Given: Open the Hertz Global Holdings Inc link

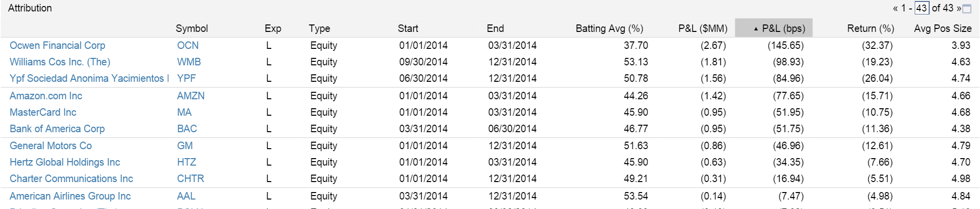Looking at the screenshot, I should coord(65,162).
